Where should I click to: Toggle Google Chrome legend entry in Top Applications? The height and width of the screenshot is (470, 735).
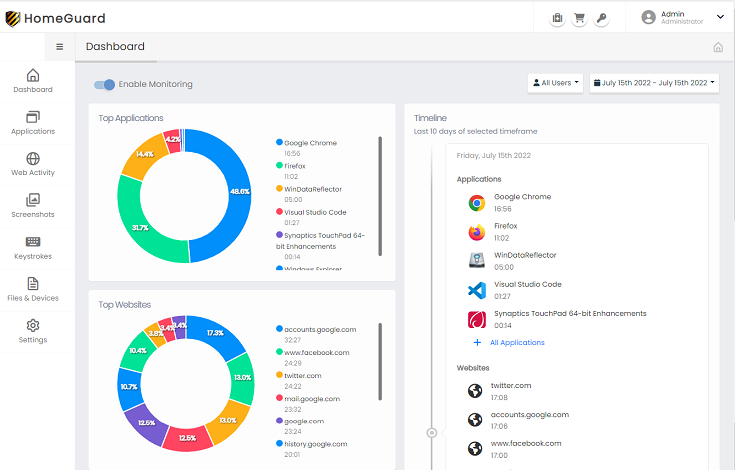[307, 143]
